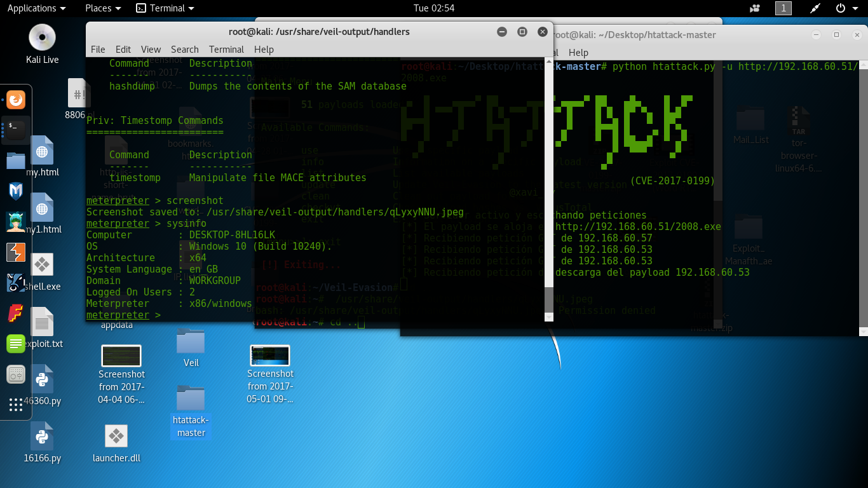Select the Veil folder on desktop
Screen dimensions: 868x488
191,348
